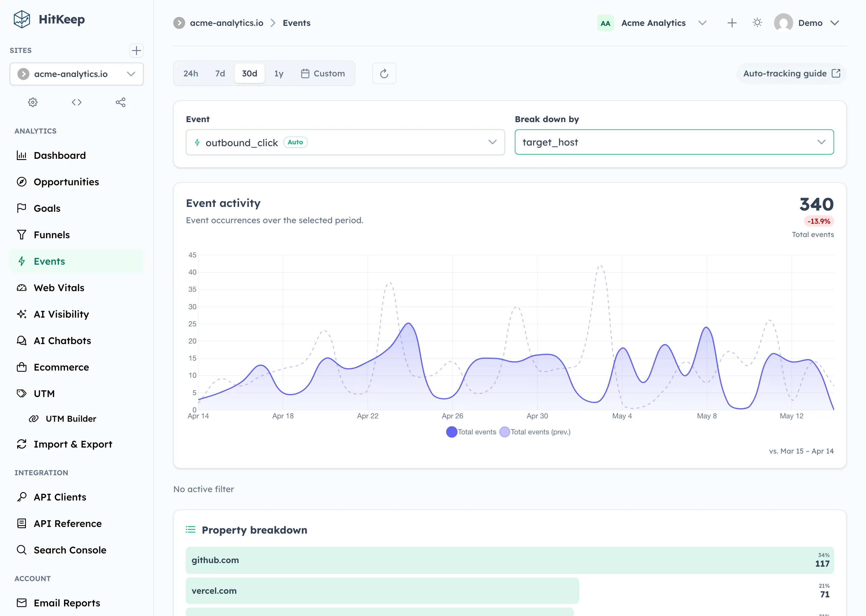The image size is (866, 616).
Task: Switch range to 24h
Action: (x=191, y=73)
